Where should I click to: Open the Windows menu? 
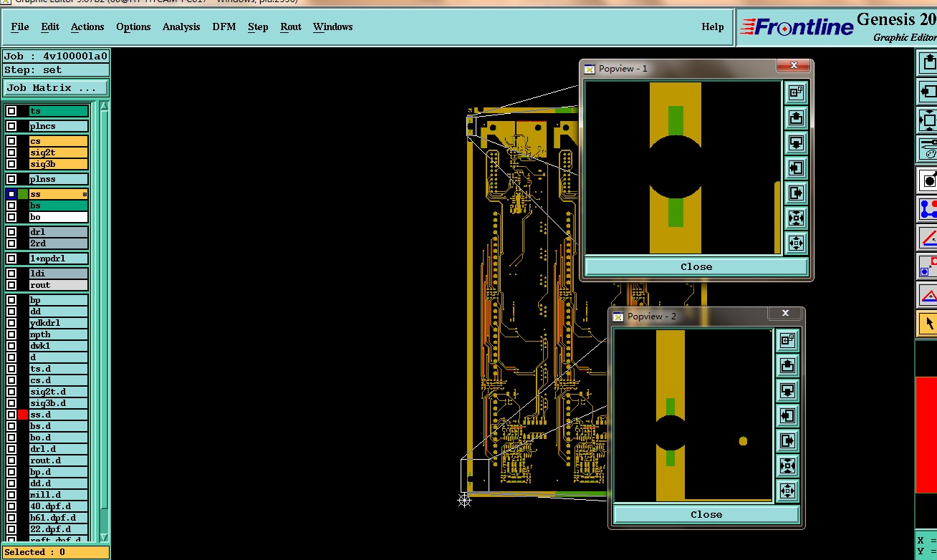pos(332,26)
